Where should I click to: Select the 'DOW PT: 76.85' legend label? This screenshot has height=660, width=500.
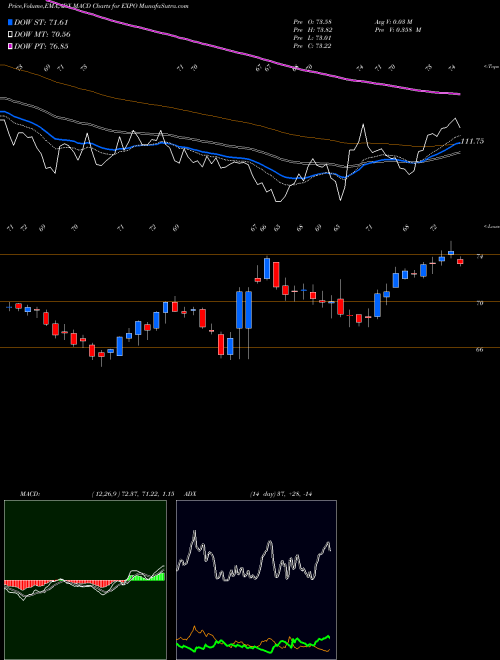pyautogui.click(x=41, y=46)
